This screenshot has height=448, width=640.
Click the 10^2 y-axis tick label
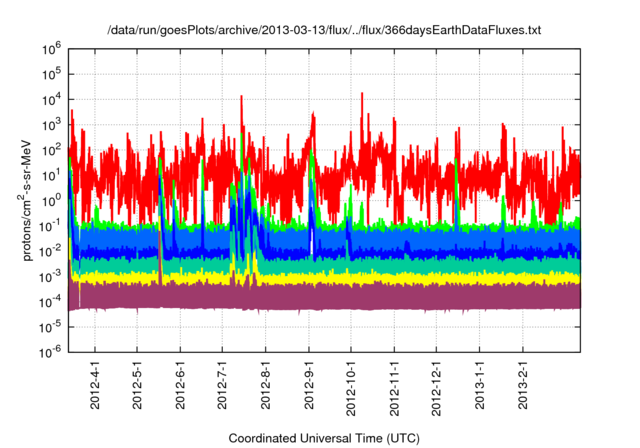(x=51, y=151)
